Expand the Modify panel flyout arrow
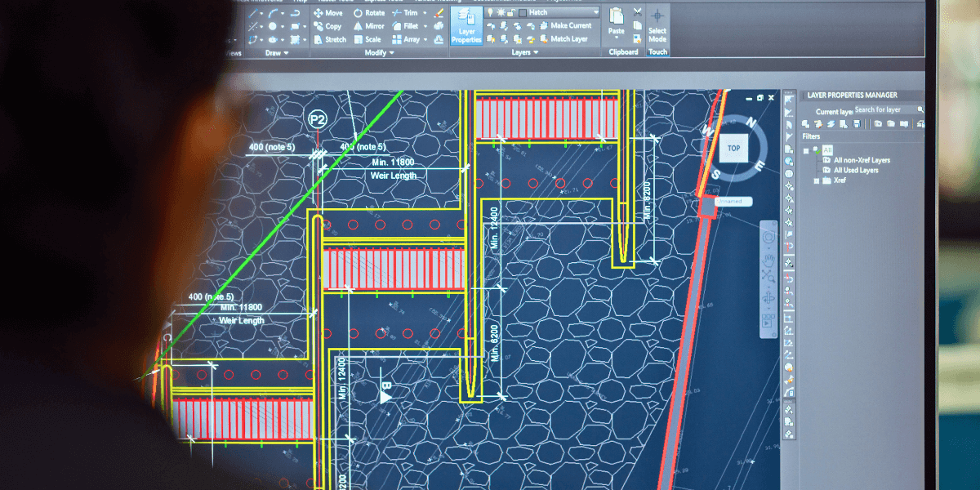Image resolution: width=980 pixels, height=490 pixels. [x=390, y=53]
